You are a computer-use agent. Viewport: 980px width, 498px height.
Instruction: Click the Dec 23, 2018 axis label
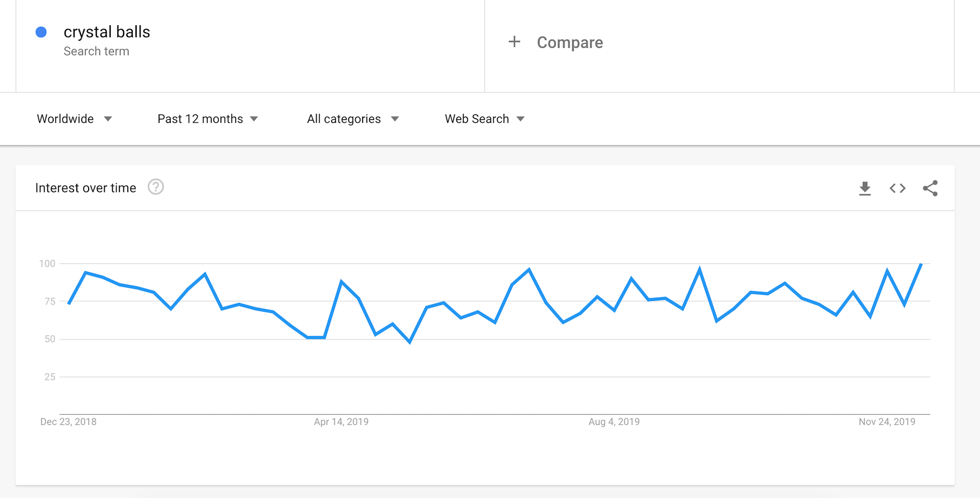68,422
